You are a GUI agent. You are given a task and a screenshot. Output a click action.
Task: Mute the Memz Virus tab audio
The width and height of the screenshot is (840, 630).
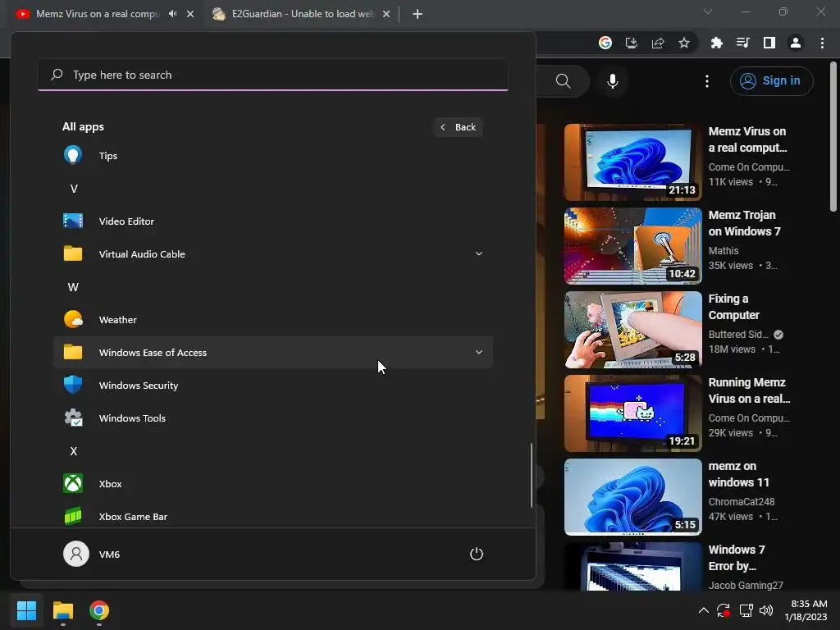[x=172, y=14]
